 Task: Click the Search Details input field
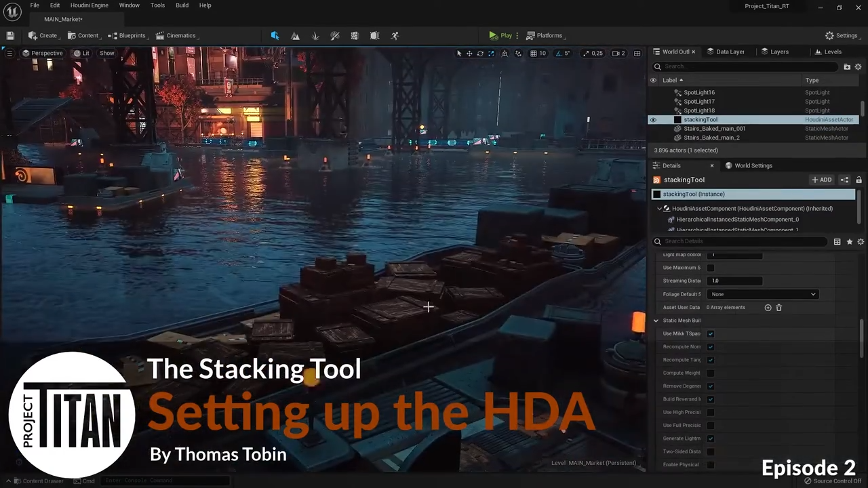[741, 241]
